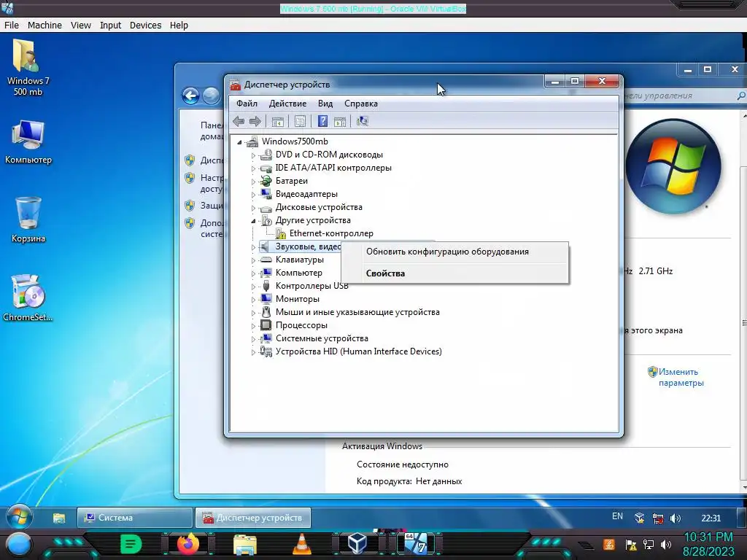Expand IDE ATA/ATAPI контроллеры node
The image size is (747, 560).
click(x=253, y=168)
